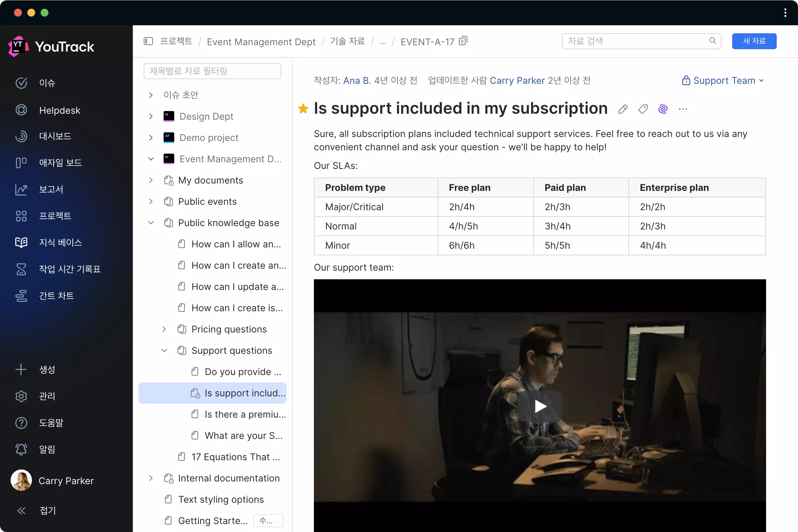Viewport: 798px width, 532px height.
Task: Toggle the yellow star favorite on the article
Action: click(303, 109)
